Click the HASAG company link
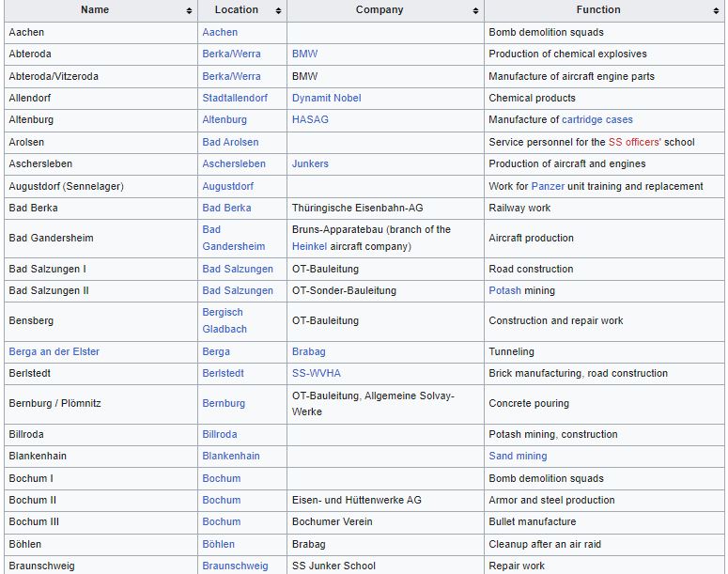This screenshot has width=728, height=574. pyautogui.click(x=310, y=120)
